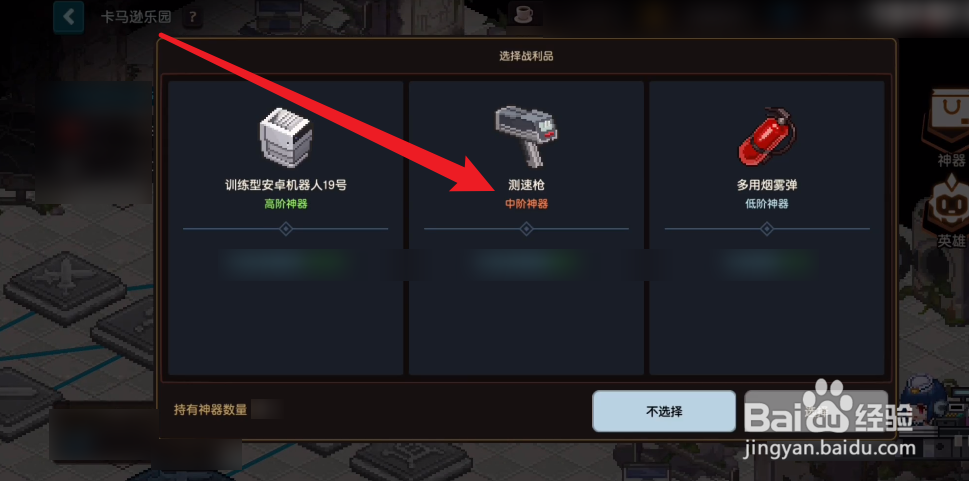Click the 选择战利品 dialog title
This screenshot has height=481, width=969.
click(x=526, y=56)
